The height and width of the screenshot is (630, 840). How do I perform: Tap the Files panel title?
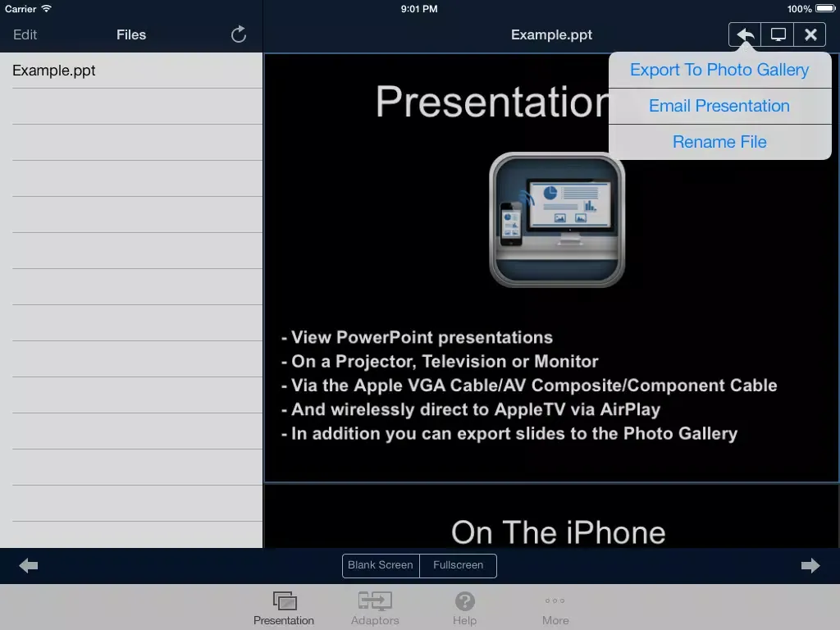131,34
